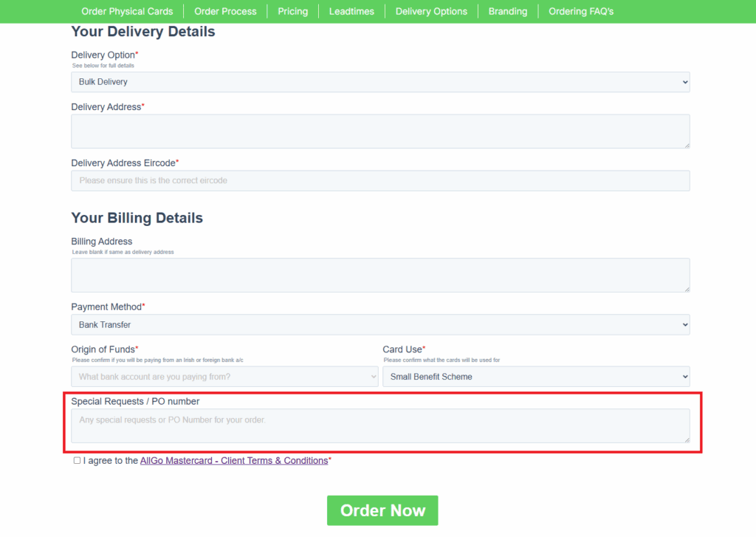Image resolution: width=756 pixels, height=537 pixels.
Task: Check the Terms & Conditions agreement checkbox
Action: click(x=77, y=460)
